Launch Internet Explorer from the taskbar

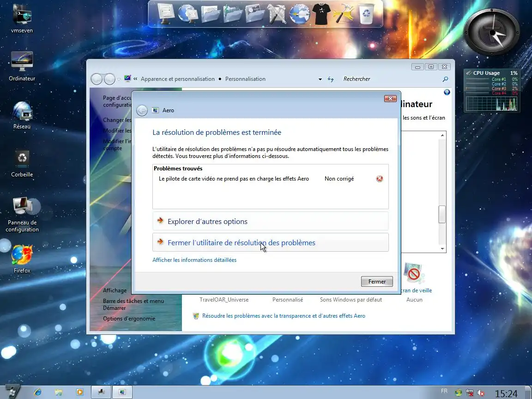pos(38,392)
